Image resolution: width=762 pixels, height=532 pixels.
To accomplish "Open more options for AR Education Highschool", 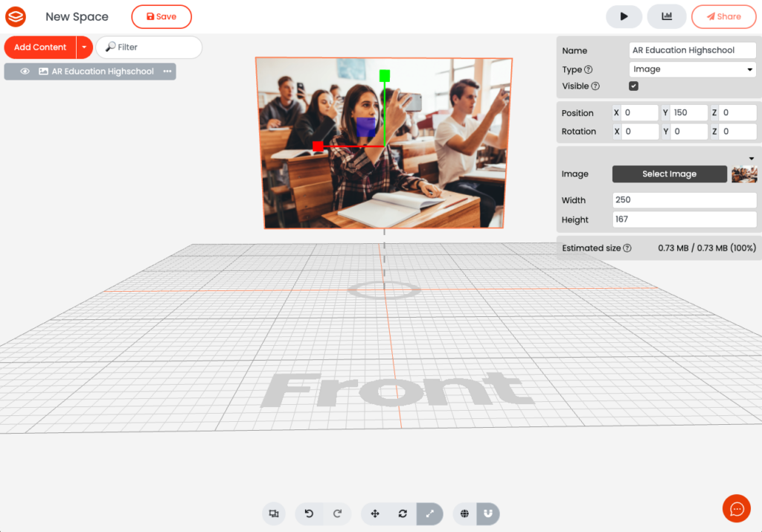I will pos(167,71).
